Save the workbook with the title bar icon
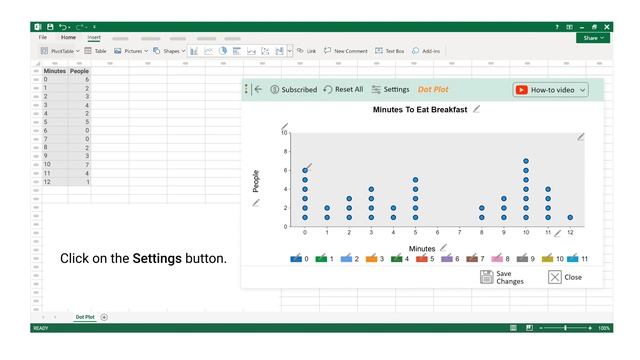The image size is (640, 360). point(50,27)
